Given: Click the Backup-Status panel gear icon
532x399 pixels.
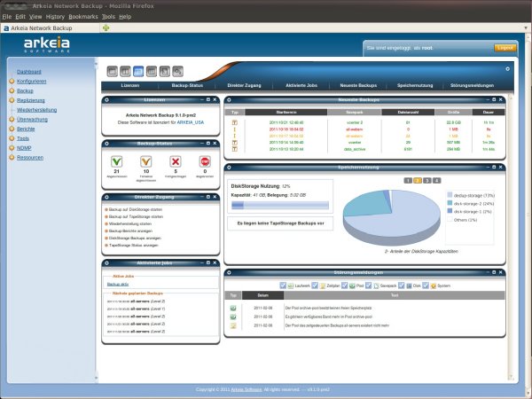Looking at the screenshot, I should pyautogui.click(x=107, y=144).
